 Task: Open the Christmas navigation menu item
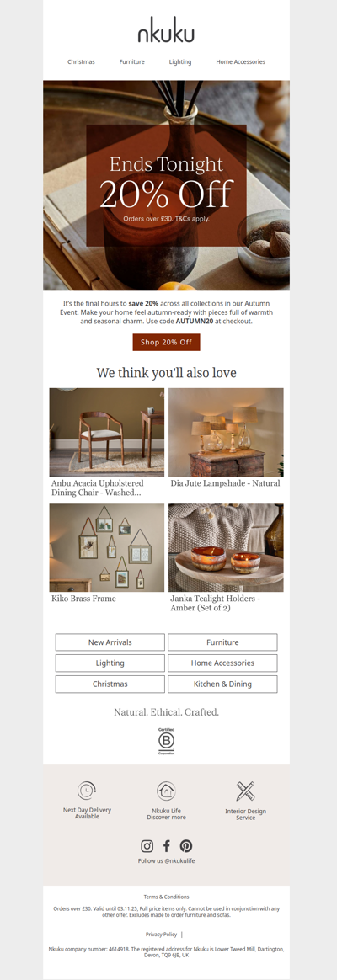point(81,61)
